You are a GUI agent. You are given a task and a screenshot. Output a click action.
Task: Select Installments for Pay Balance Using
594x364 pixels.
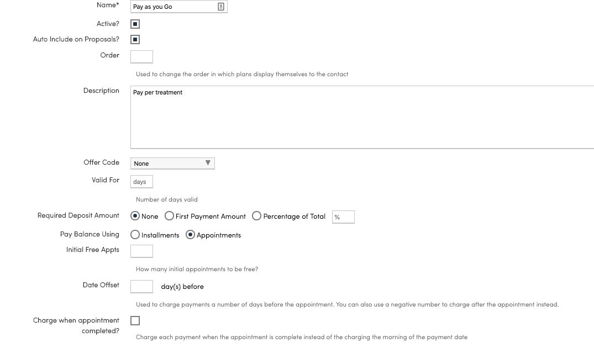point(135,235)
